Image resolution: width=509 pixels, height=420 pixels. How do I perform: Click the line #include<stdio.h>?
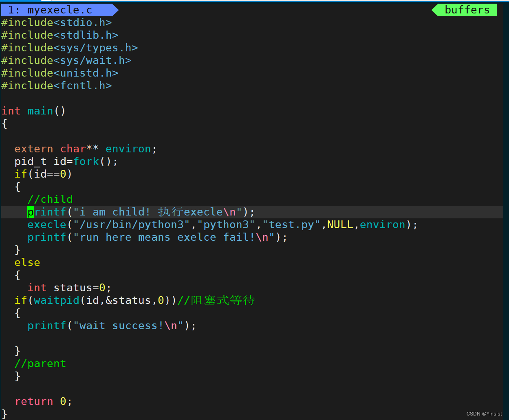click(56, 22)
